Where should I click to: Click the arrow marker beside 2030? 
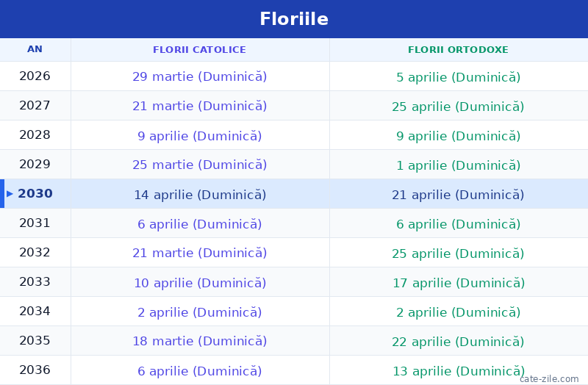(10, 194)
